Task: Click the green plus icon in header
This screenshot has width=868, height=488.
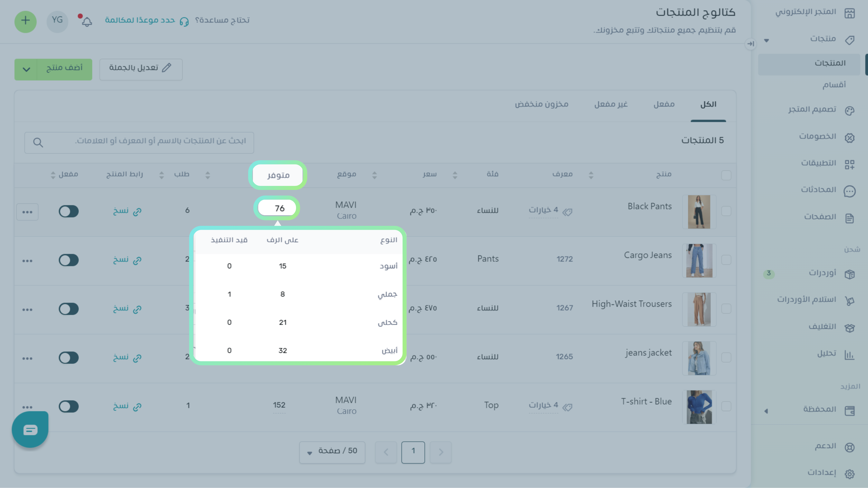Action: (x=25, y=21)
